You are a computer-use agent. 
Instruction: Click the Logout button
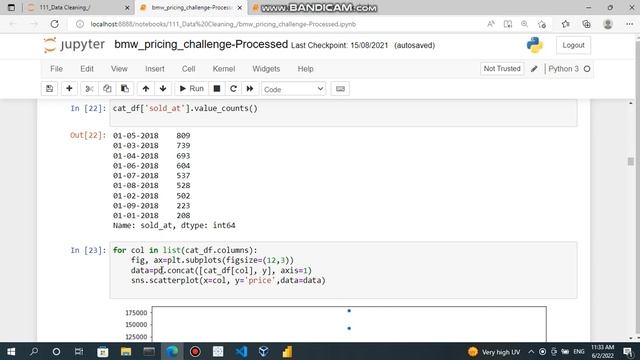click(x=573, y=45)
